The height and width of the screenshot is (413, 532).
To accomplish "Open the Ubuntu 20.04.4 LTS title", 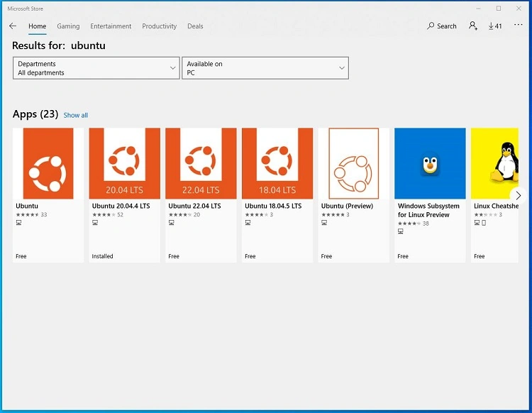I will 121,206.
